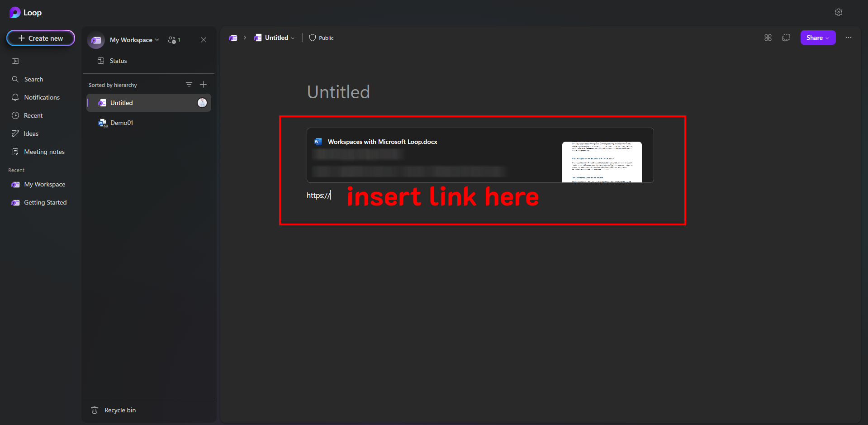The height and width of the screenshot is (425, 868).
Task: Click user avatar on Untitled row
Action: pyautogui.click(x=202, y=103)
